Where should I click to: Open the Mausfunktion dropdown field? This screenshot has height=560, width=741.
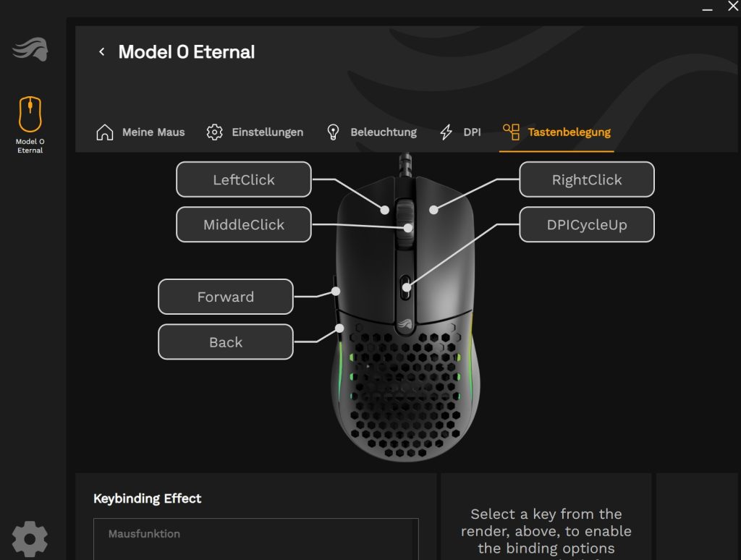[256, 538]
